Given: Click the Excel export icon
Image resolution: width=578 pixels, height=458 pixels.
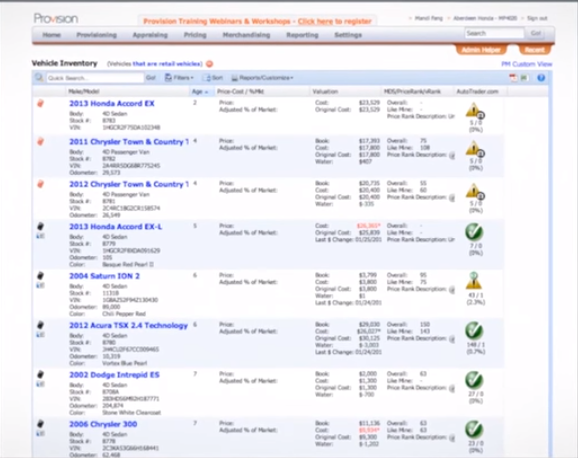Looking at the screenshot, I should (x=524, y=77).
